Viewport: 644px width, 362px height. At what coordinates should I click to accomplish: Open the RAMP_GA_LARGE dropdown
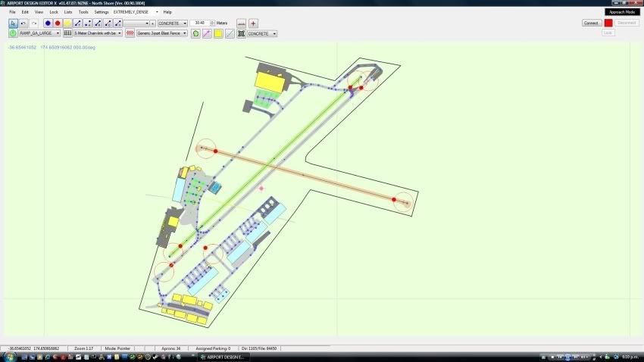(x=39, y=34)
